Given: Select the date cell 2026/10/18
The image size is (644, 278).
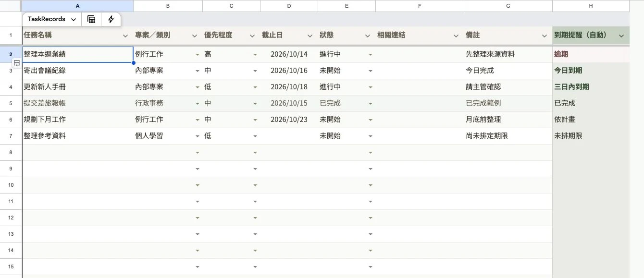Looking at the screenshot, I should [289, 87].
